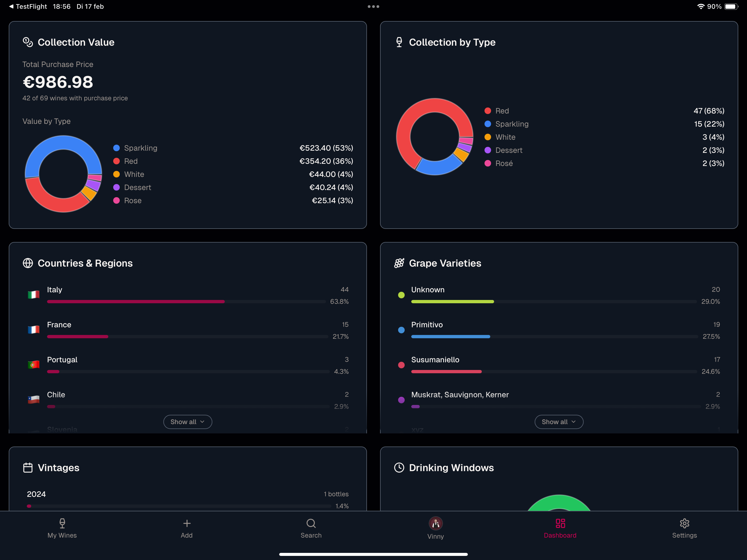Image resolution: width=747 pixels, height=560 pixels.
Task: Select the Susumaniello grape label
Action: point(435,360)
